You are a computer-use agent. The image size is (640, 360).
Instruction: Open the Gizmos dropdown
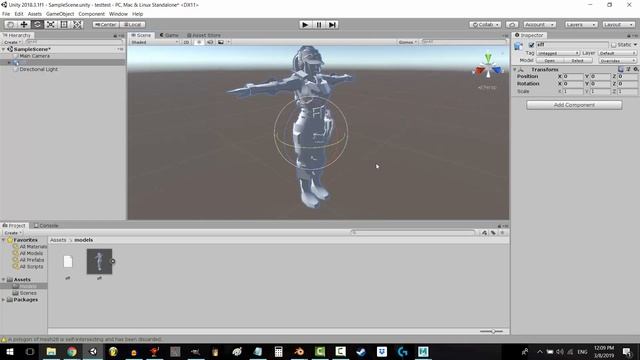coord(407,42)
